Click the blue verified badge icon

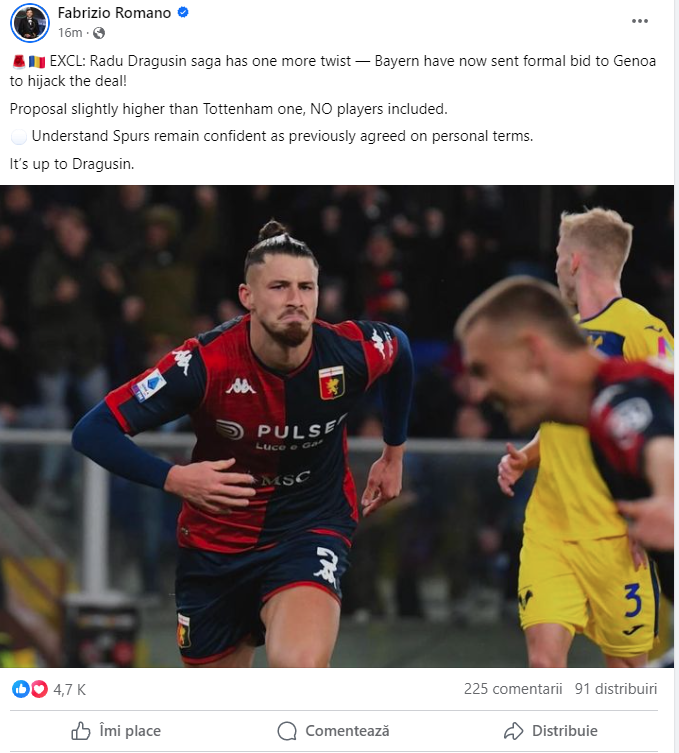point(183,13)
